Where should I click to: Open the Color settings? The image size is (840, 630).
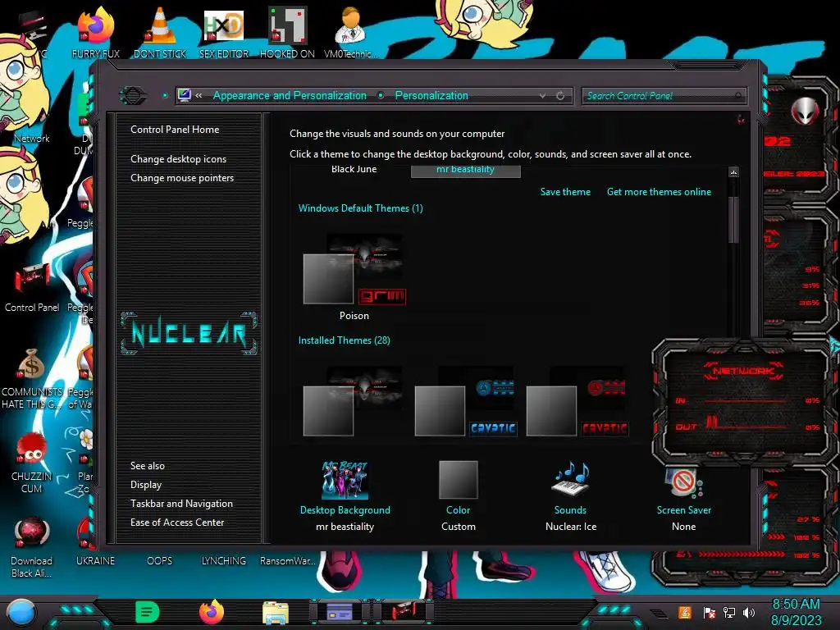coord(458,495)
